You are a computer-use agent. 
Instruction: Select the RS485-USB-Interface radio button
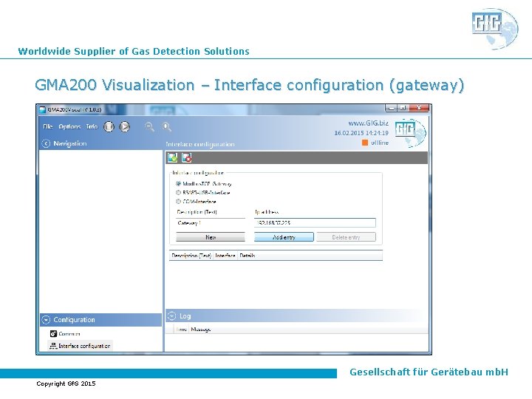click(178, 192)
